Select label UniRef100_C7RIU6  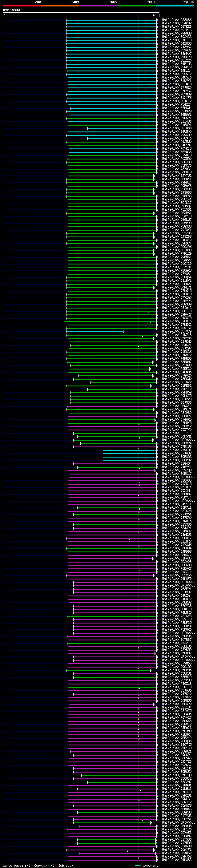pyautogui.click(x=176, y=447)
